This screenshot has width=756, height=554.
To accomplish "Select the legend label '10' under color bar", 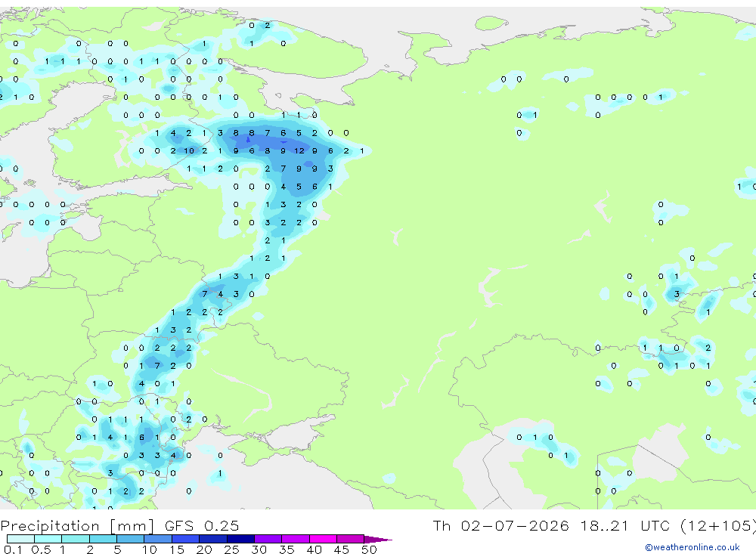I will pos(150,549).
